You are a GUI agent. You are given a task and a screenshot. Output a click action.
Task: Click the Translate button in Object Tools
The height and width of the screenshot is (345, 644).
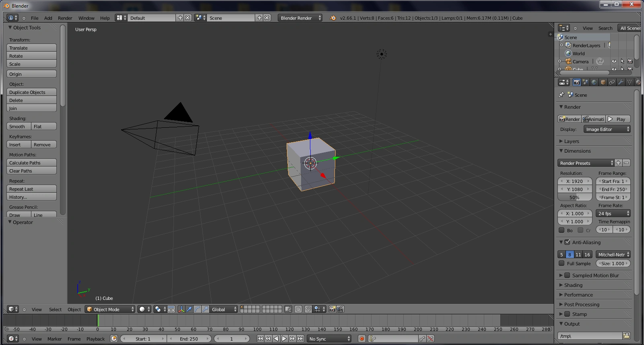(x=31, y=48)
